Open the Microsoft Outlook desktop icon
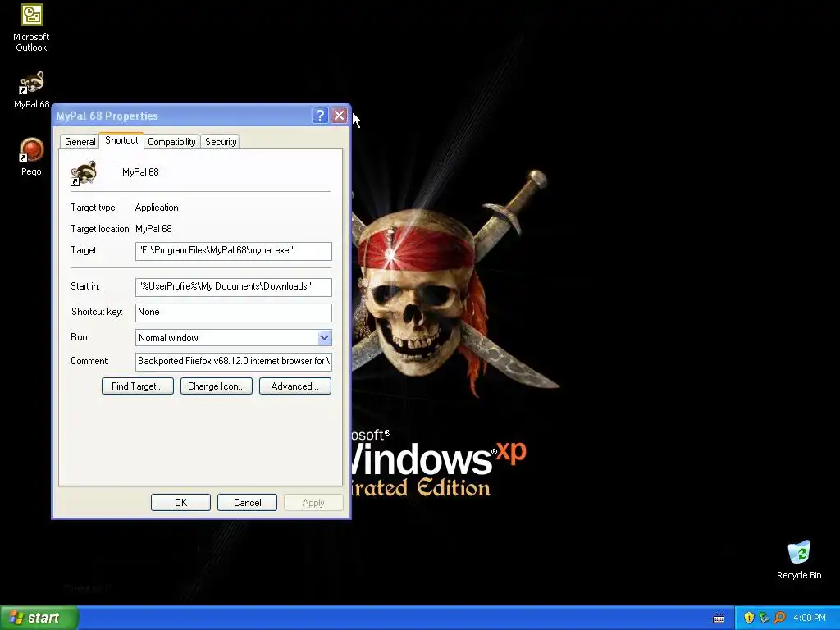The image size is (840, 630). 31,28
